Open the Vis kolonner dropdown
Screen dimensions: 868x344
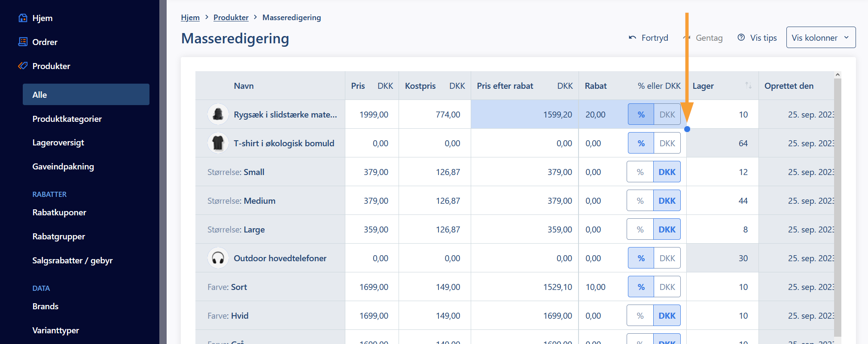[x=821, y=37]
